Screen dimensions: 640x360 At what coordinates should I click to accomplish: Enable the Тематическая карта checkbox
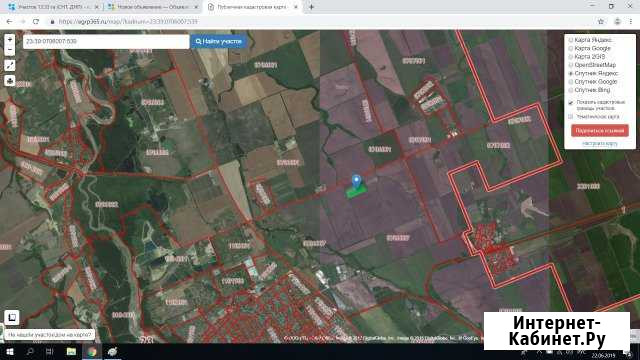571,117
